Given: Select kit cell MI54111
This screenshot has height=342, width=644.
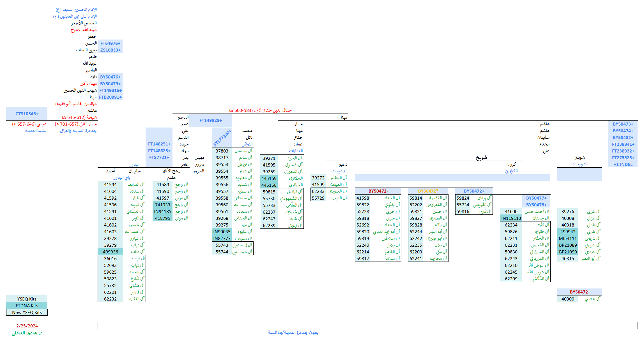Looking at the screenshot, I should 568,239.
